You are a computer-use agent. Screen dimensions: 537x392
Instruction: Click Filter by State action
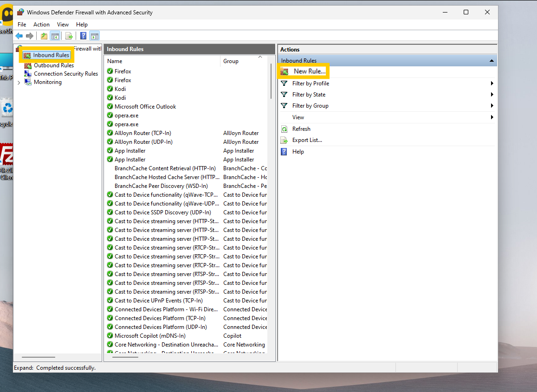[309, 95]
